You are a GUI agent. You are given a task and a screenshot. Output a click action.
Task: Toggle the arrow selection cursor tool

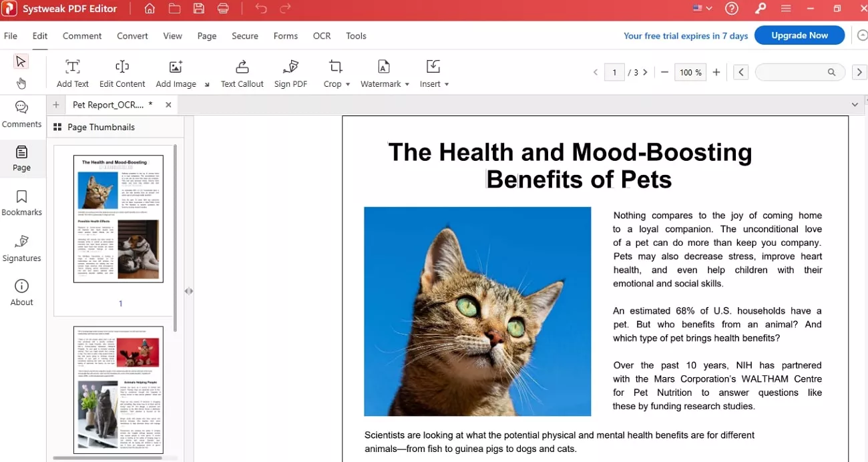click(x=21, y=61)
